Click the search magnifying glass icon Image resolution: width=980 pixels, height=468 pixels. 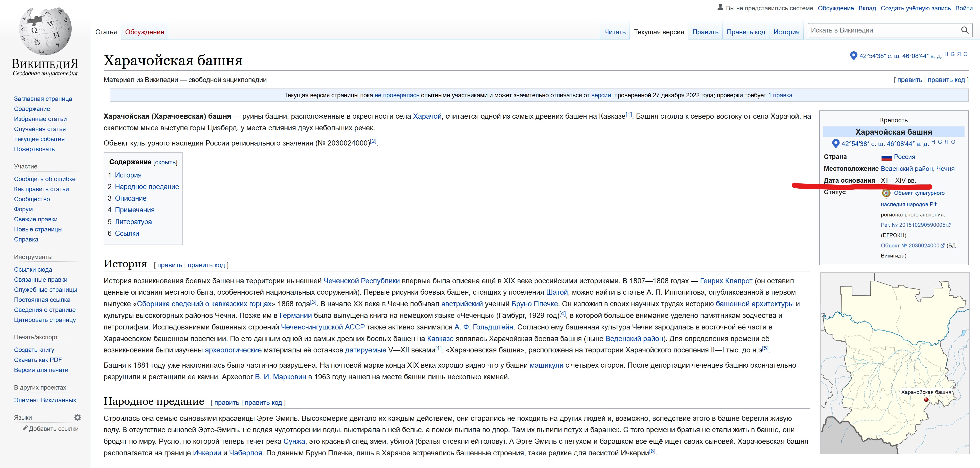[x=964, y=30]
